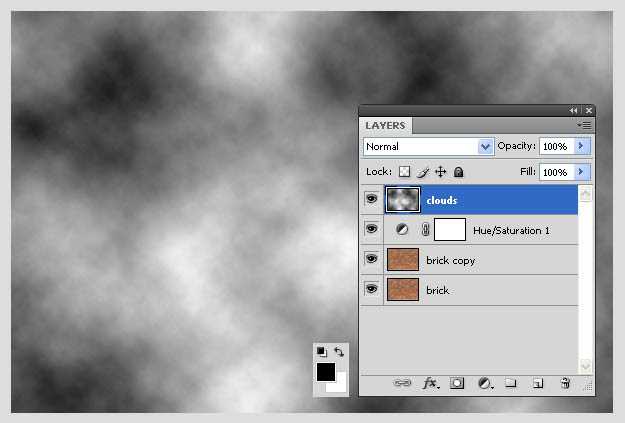Reset default foreground and background colors
This screenshot has height=423, width=625.
tap(321, 352)
